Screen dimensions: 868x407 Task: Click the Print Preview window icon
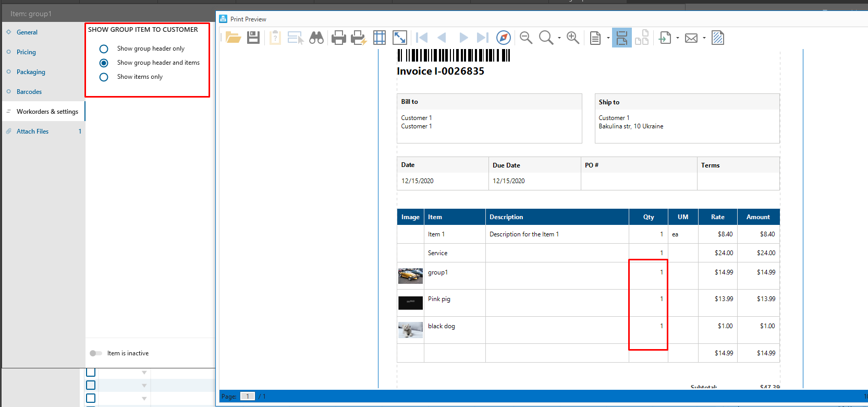click(x=223, y=19)
